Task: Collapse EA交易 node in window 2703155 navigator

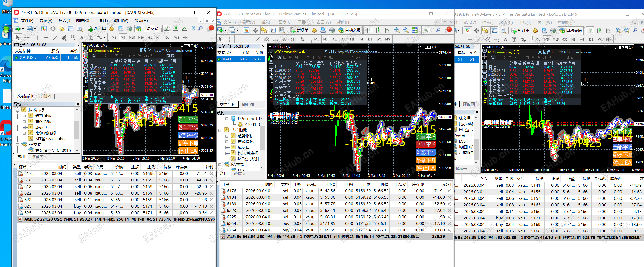Action: pos(17,145)
